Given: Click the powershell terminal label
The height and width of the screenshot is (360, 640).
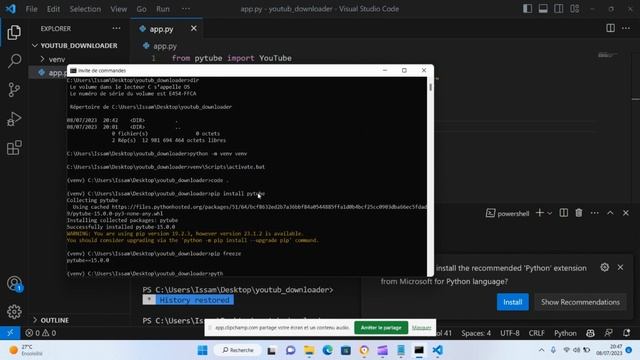Looking at the screenshot, I should point(507,213).
